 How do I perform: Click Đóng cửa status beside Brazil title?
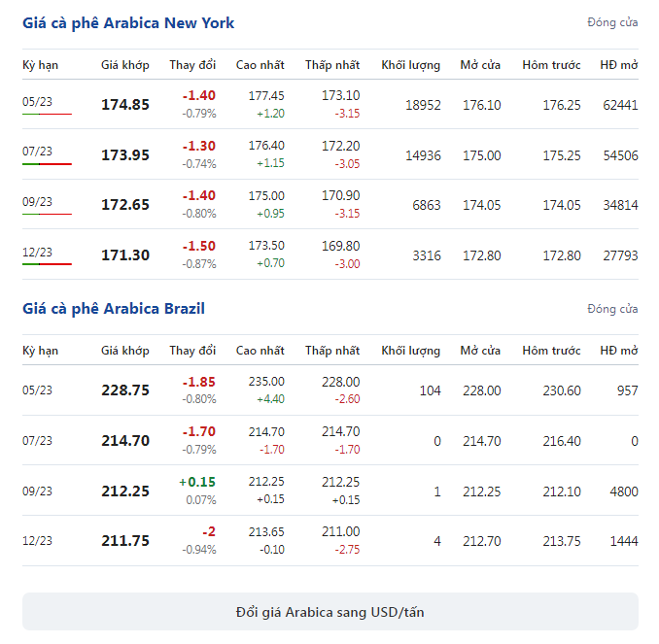(x=612, y=309)
